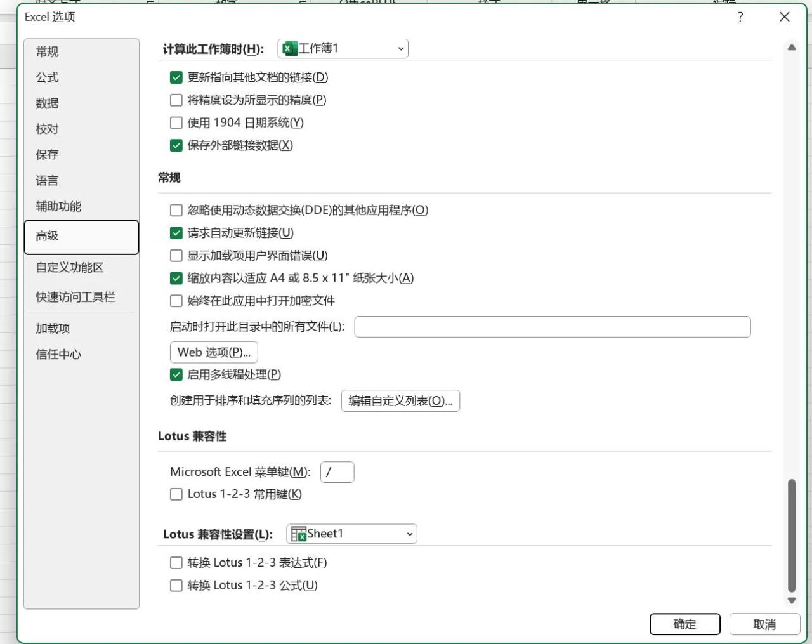Click the Help question mark icon
This screenshot has height=644, width=812.
pos(740,17)
